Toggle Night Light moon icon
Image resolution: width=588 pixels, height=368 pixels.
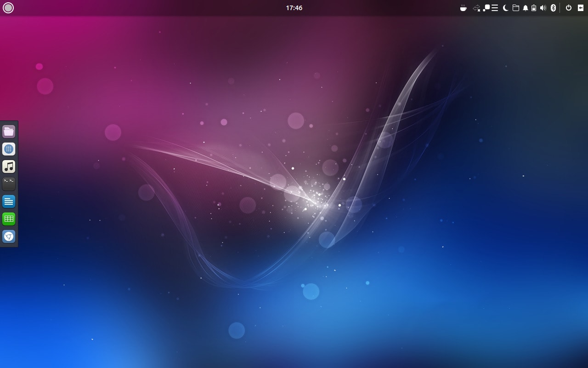[506, 8]
